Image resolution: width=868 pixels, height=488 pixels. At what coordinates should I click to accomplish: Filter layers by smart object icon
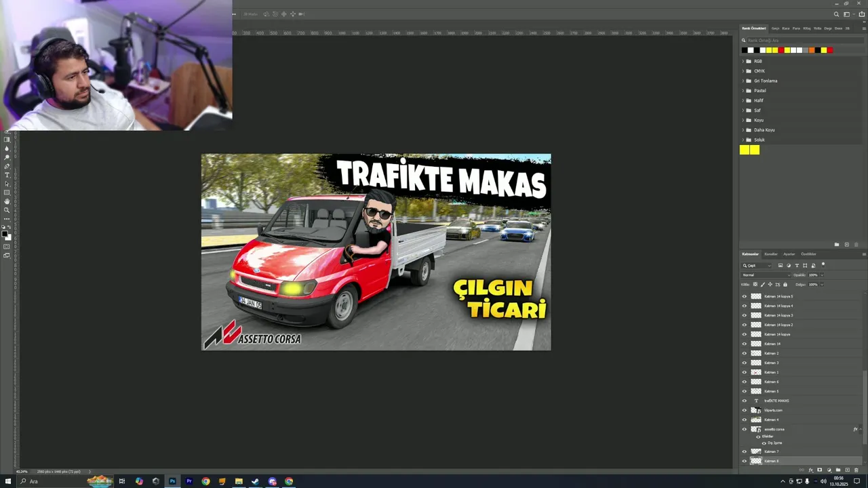(x=813, y=266)
